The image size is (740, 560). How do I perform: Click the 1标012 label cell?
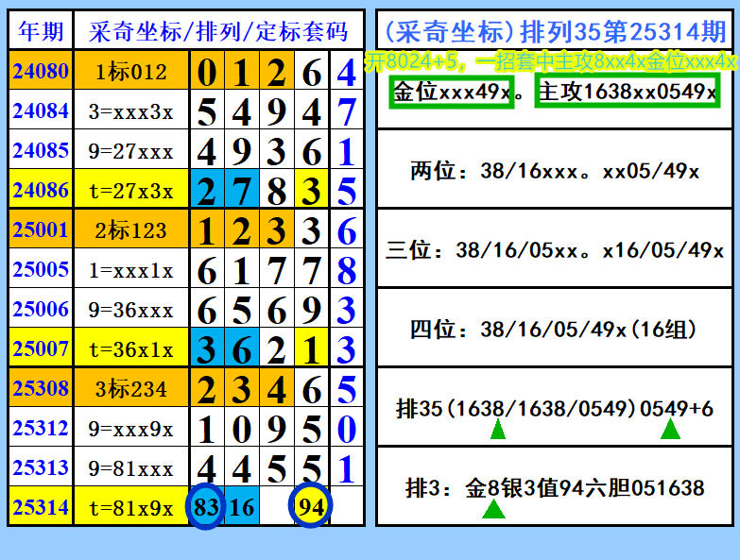click(131, 71)
